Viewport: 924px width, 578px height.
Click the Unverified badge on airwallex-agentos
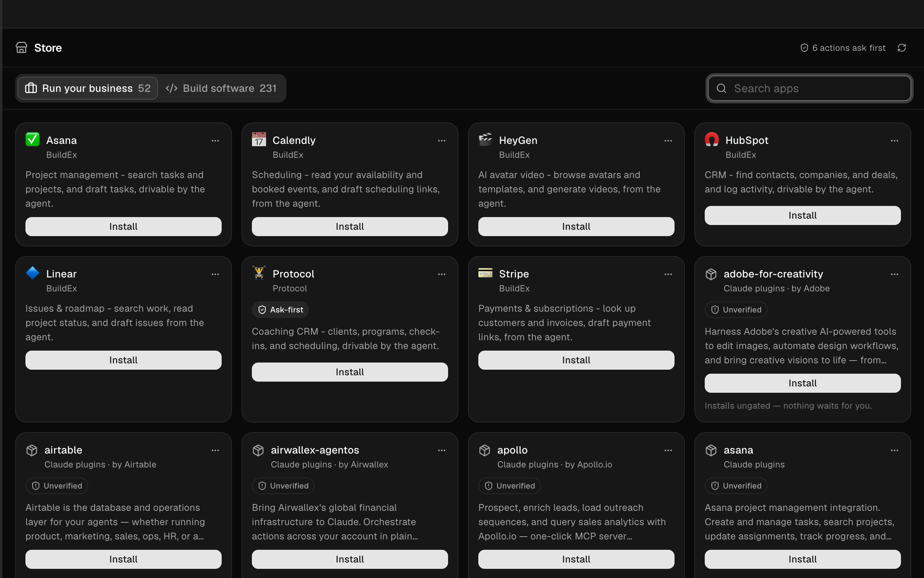click(x=283, y=486)
